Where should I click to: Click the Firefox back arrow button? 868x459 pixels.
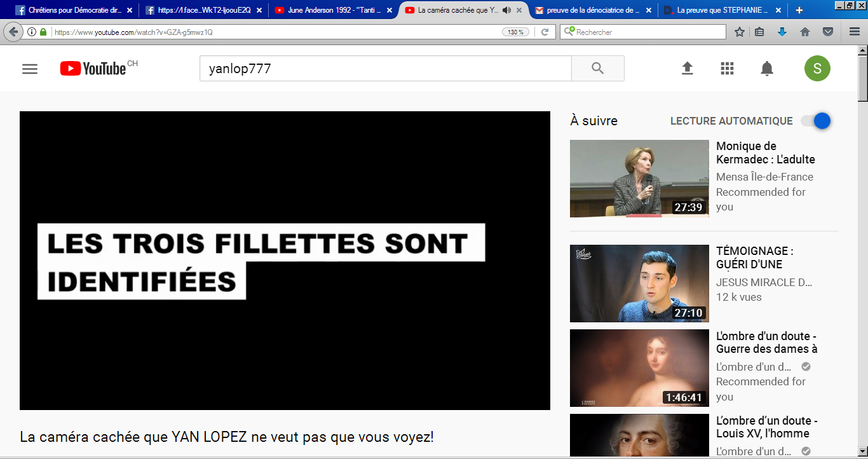[13, 32]
